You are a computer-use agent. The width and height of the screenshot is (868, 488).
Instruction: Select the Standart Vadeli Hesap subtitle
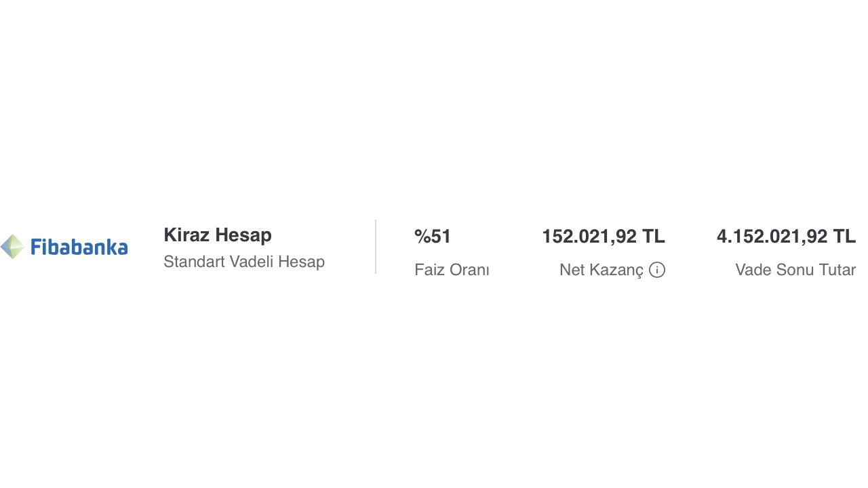pyautogui.click(x=244, y=262)
